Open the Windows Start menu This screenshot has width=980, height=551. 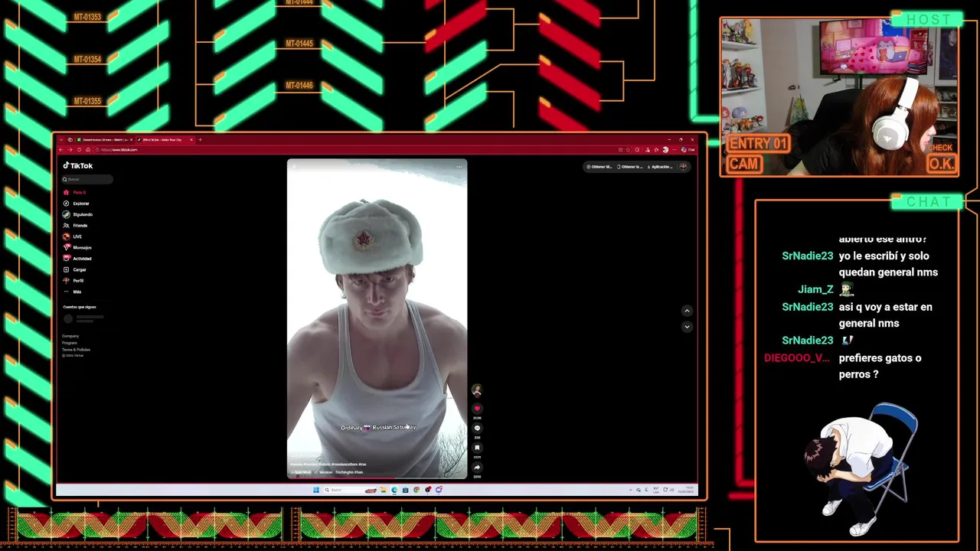(316, 490)
